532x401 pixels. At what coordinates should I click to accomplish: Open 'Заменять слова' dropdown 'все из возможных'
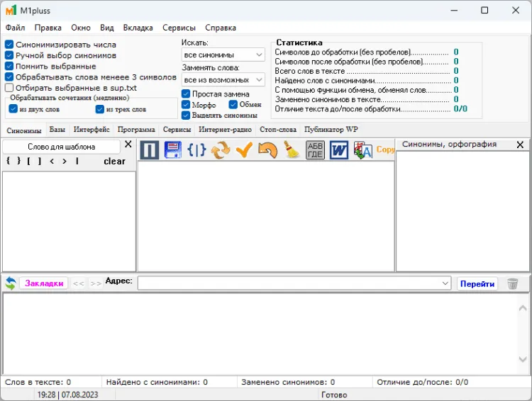click(223, 79)
